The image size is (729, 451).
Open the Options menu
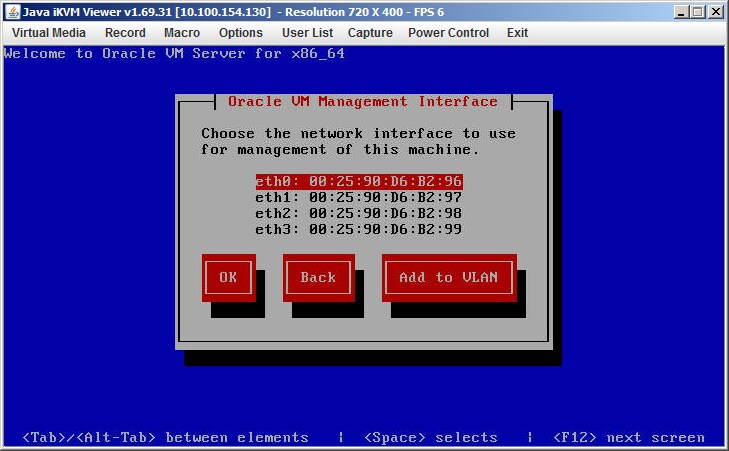coord(240,33)
